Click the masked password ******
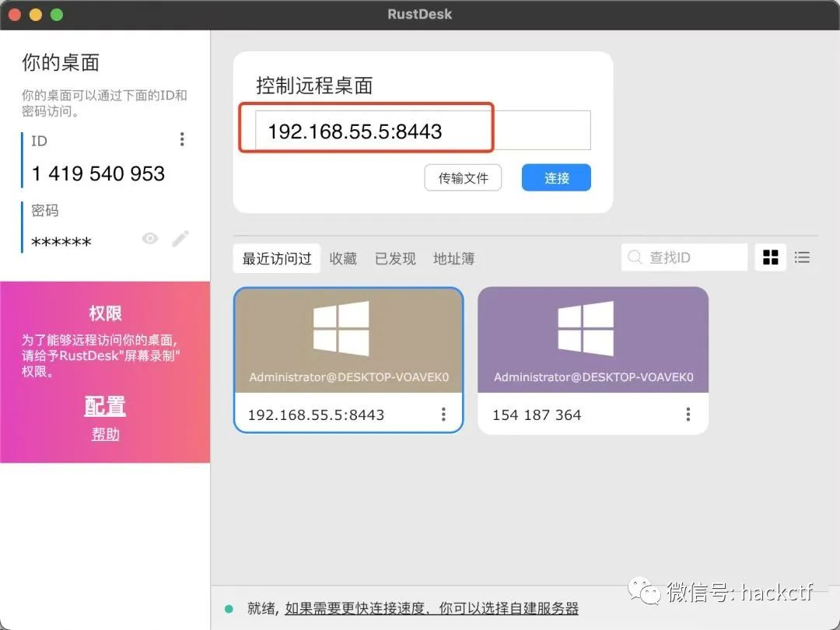 (61, 243)
